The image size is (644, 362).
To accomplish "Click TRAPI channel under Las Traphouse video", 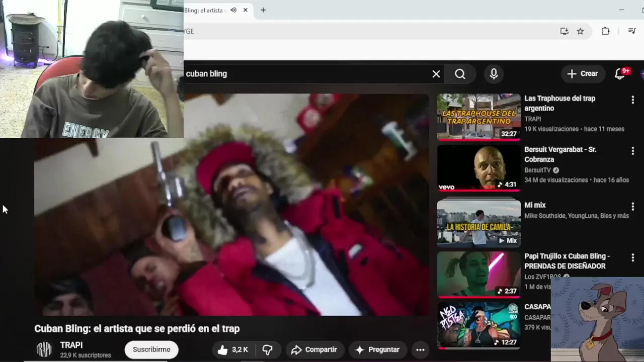I will (x=532, y=119).
